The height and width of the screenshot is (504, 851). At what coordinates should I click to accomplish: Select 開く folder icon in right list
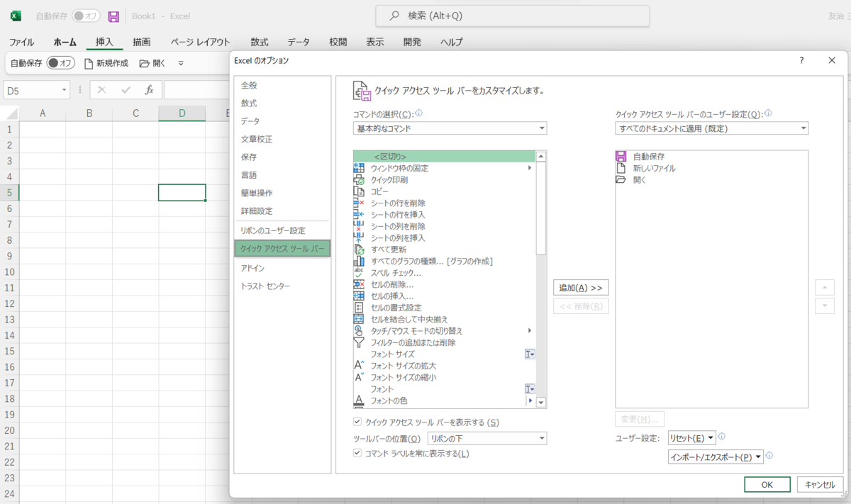tap(621, 180)
